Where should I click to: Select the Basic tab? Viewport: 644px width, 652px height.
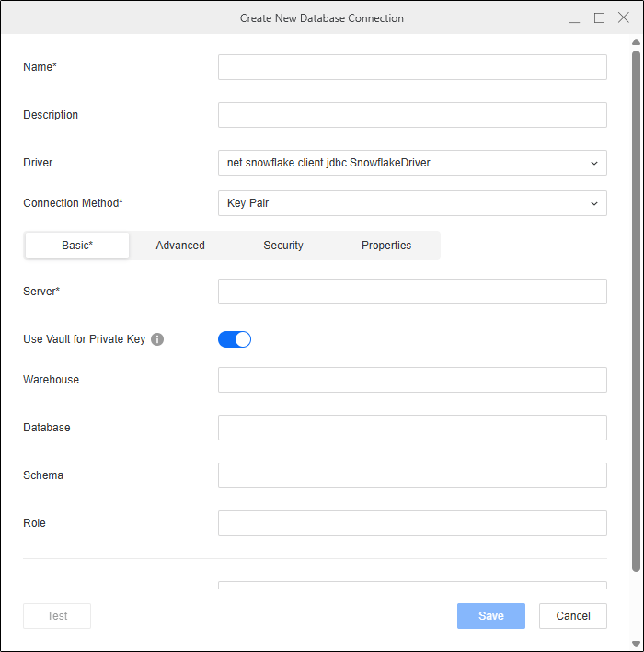pos(77,246)
